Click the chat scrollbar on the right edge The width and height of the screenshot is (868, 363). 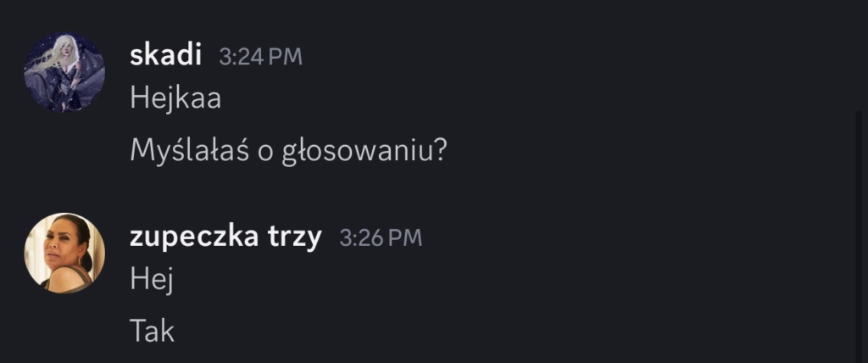[x=860, y=237]
